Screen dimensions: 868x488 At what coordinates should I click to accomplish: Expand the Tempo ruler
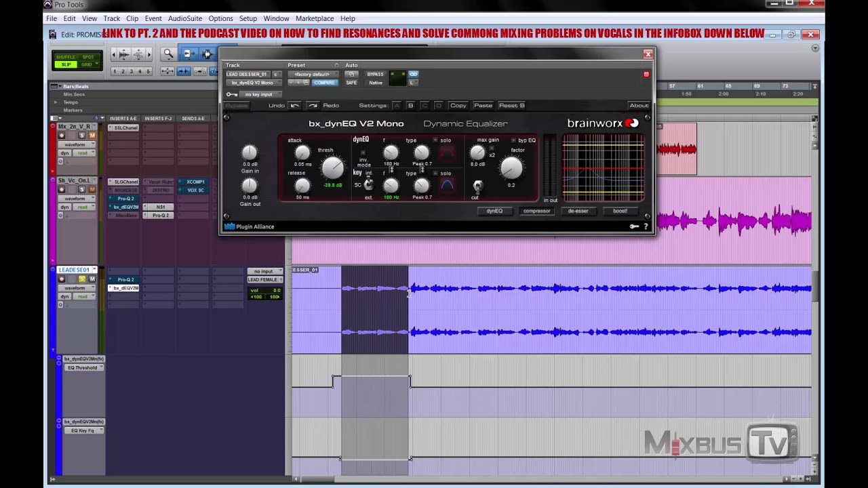click(56, 102)
